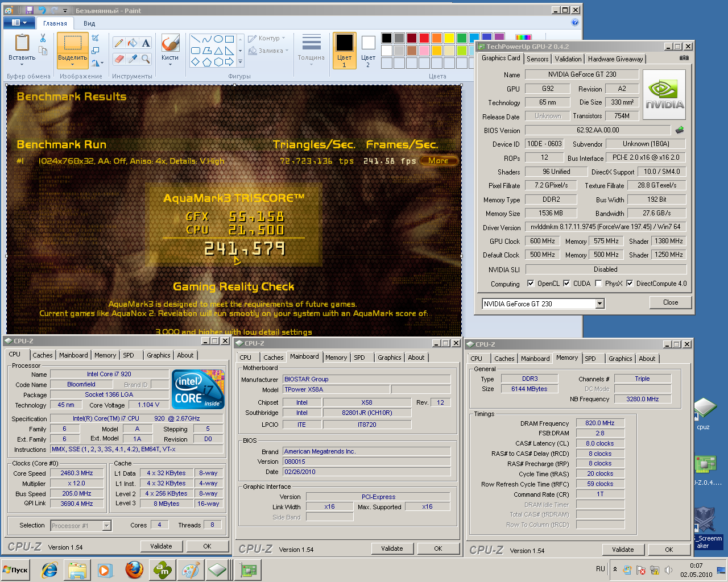Click the More button in AquaMark results
This screenshot has width=728, height=582.
(439, 161)
